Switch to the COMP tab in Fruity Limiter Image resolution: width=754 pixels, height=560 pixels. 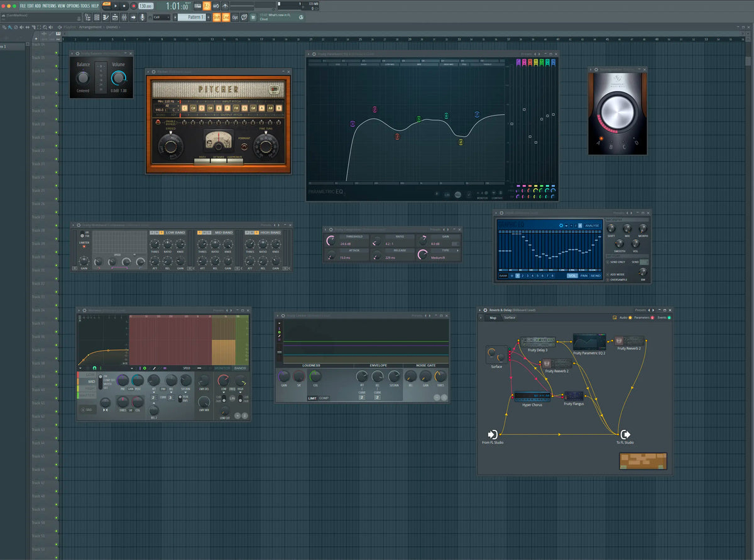pos(324,398)
